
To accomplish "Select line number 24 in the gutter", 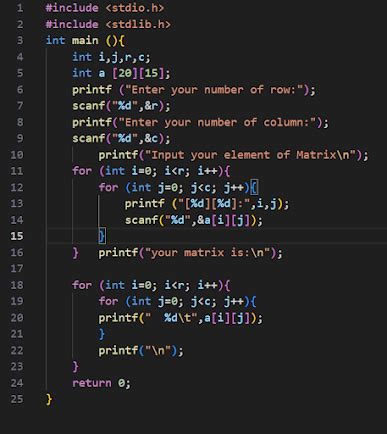I will click(17, 383).
